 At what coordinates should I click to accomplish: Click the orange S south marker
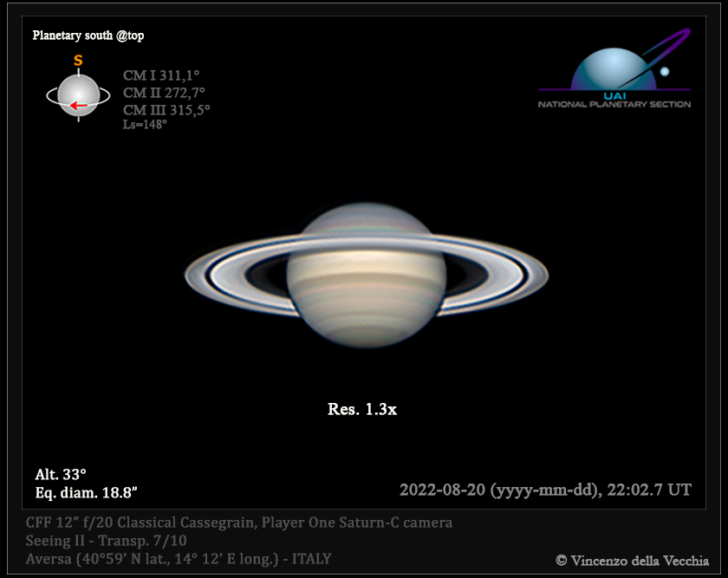(x=78, y=61)
